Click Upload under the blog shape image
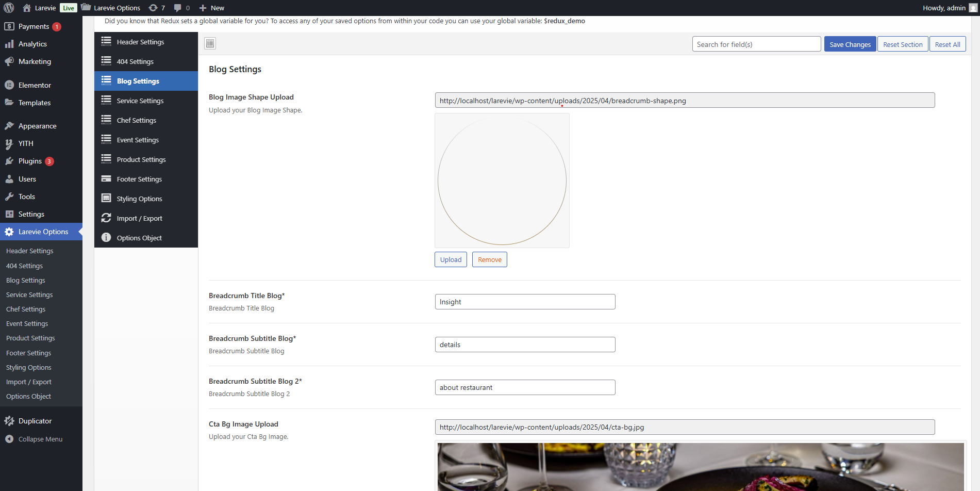The height and width of the screenshot is (491, 980). pos(451,259)
